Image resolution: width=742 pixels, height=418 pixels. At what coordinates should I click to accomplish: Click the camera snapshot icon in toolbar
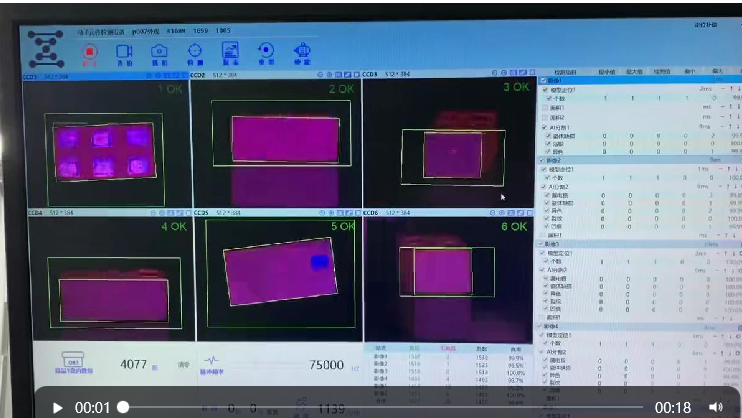[x=159, y=51]
